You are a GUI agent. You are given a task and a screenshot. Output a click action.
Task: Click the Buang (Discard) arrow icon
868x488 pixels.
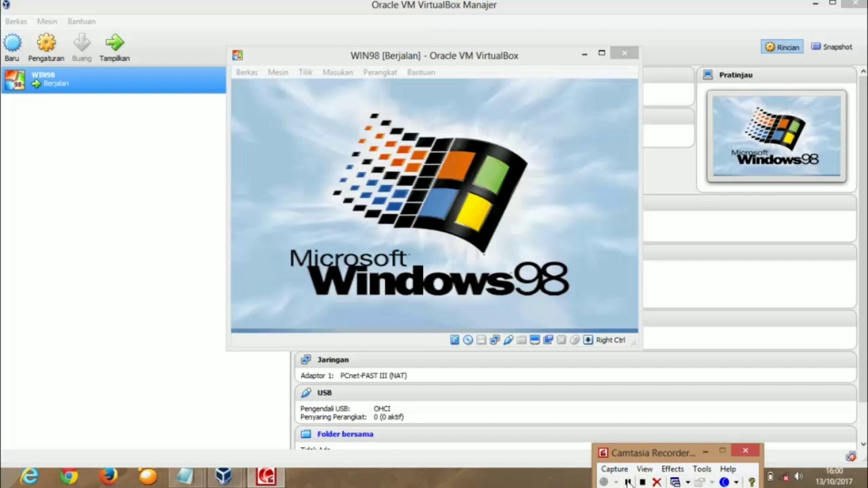coord(81,43)
